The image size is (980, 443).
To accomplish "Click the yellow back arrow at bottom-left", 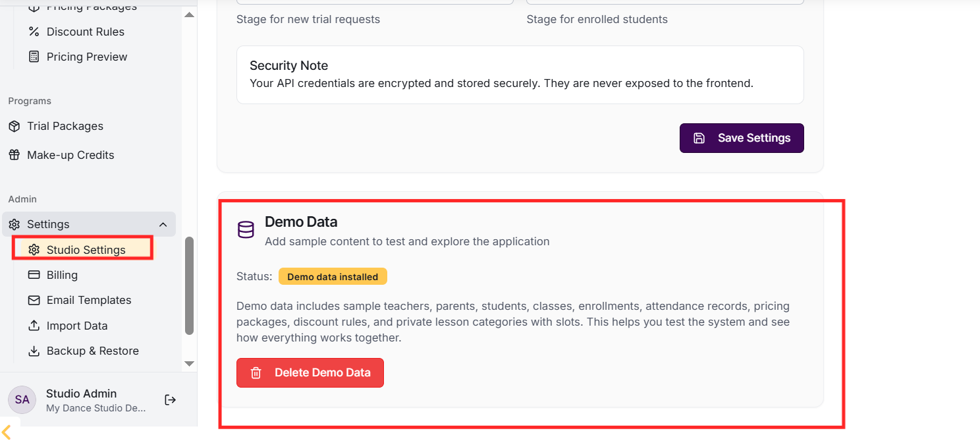I will click(7, 432).
